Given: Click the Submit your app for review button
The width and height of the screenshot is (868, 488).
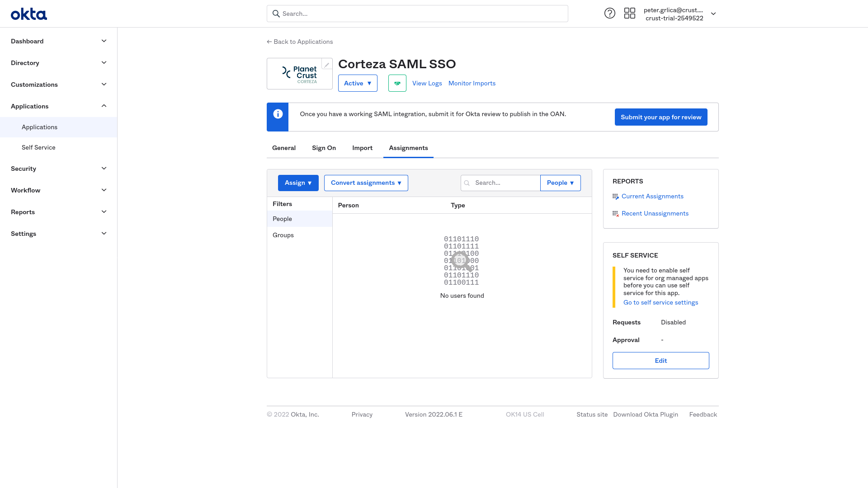Looking at the screenshot, I should (x=661, y=116).
